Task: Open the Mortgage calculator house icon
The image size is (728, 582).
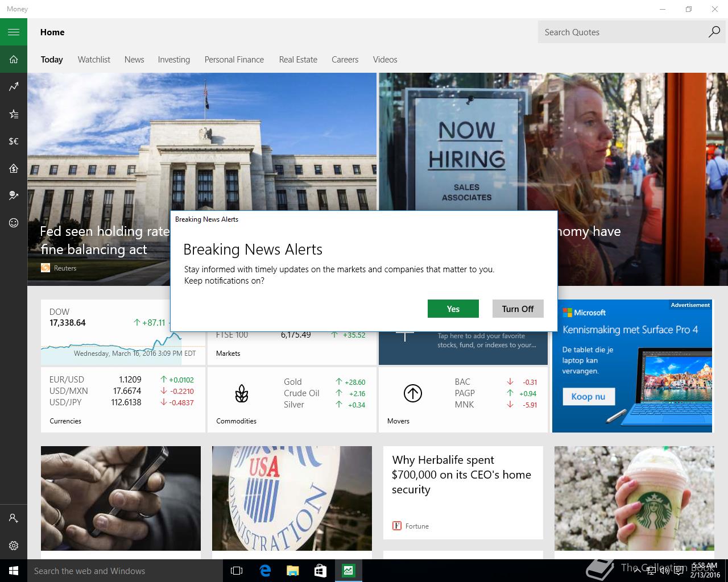Action: [14, 168]
